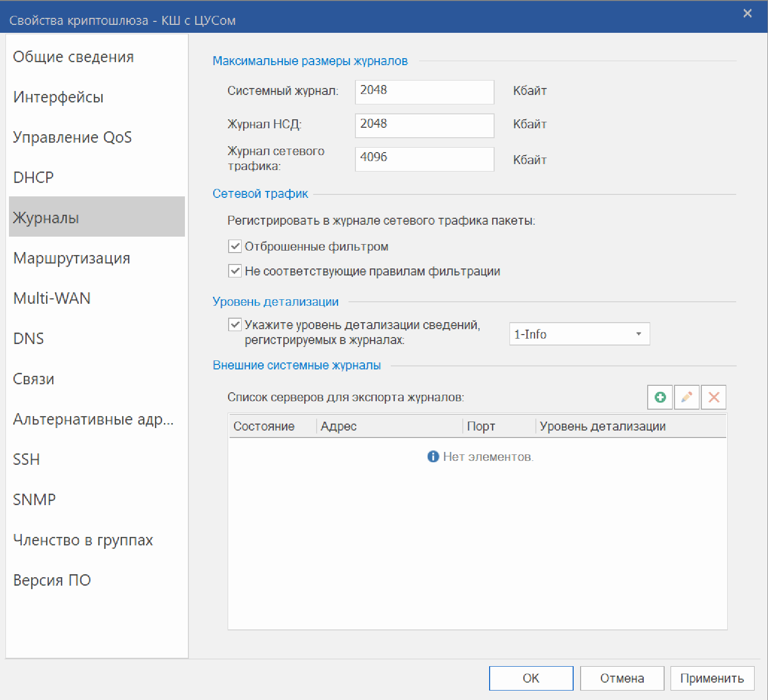Sort by 'Адрес' column header

pos(389,426)
